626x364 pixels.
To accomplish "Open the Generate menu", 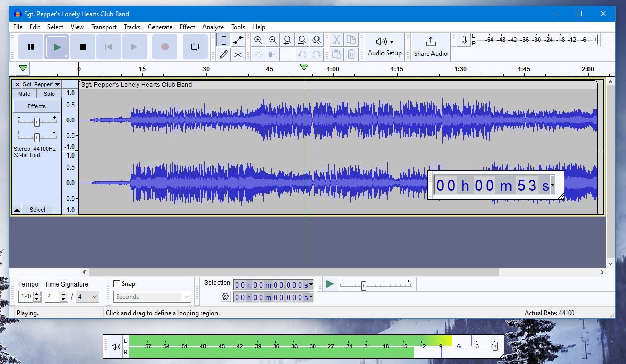I will 160,27.
